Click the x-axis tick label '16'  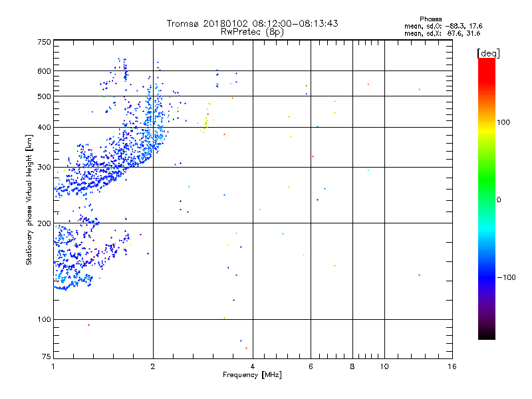[x=452, y=366]
